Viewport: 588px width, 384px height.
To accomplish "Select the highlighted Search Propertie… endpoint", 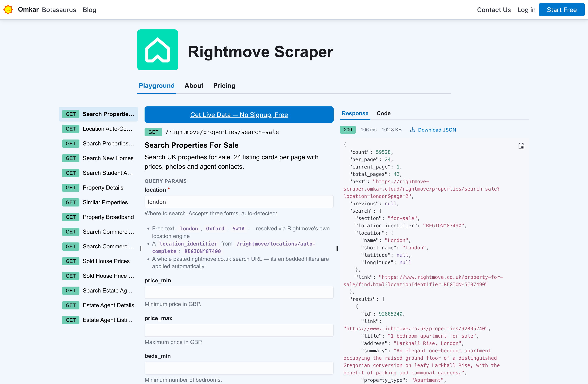I will [98, 114].
